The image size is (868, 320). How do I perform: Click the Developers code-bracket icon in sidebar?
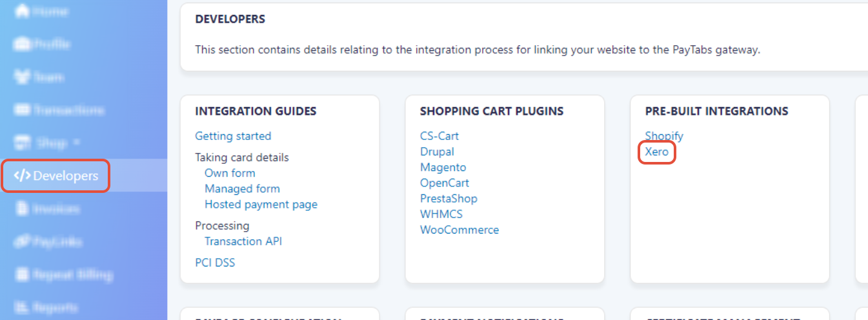[x=22, y=176]
